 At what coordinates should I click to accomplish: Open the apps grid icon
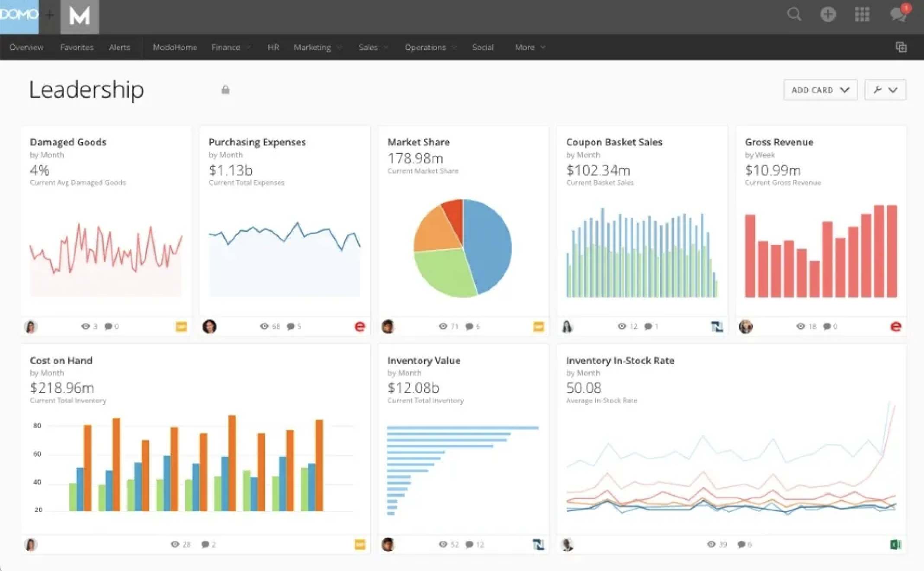[862, 14]
